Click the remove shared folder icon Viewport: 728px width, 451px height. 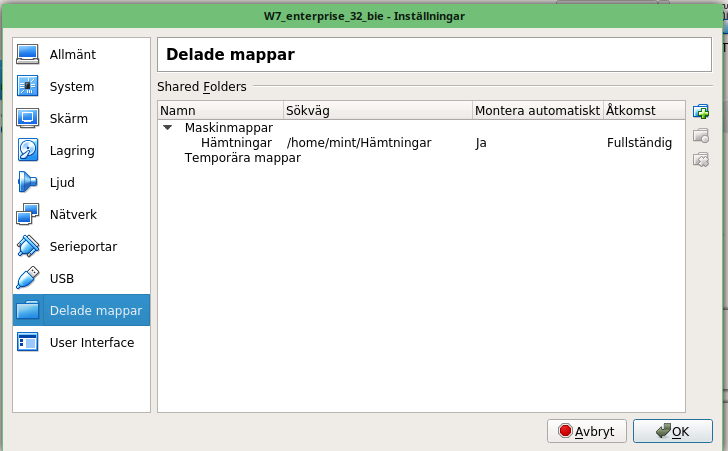[701, 159]
